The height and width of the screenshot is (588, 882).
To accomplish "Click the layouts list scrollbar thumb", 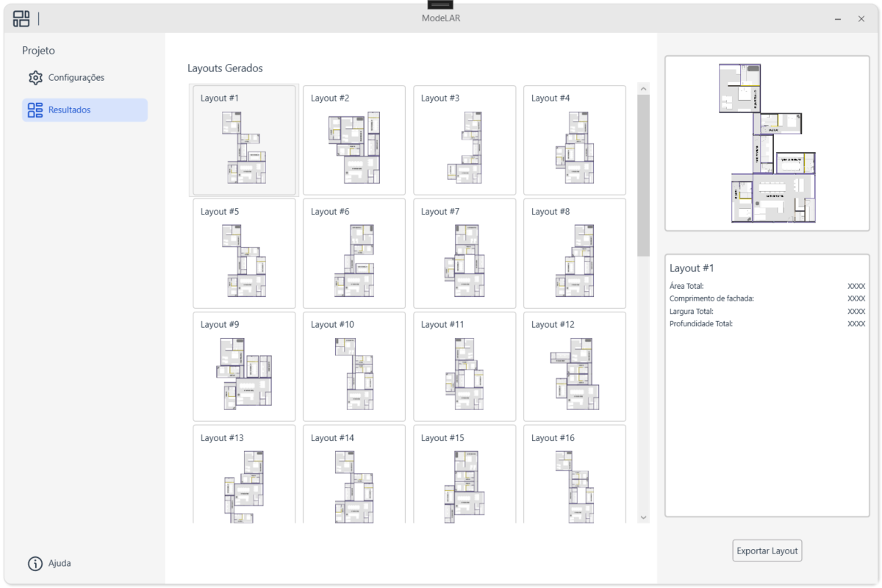I will (x=643, y=175).
